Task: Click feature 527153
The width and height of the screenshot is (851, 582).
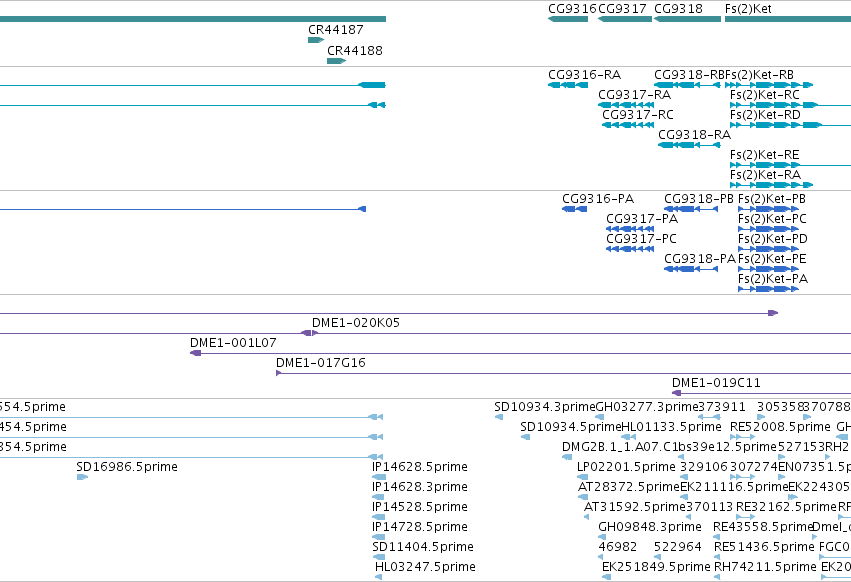Action: pos(782,457)
